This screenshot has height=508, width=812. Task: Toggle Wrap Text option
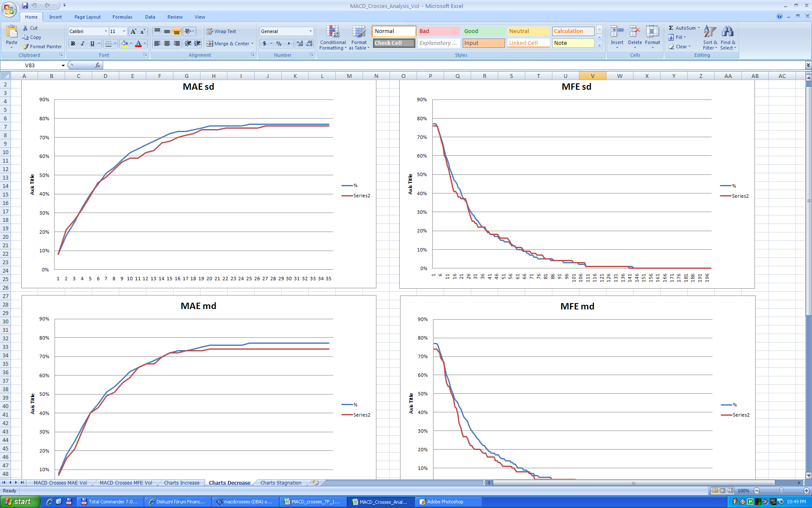click(221, 31)
